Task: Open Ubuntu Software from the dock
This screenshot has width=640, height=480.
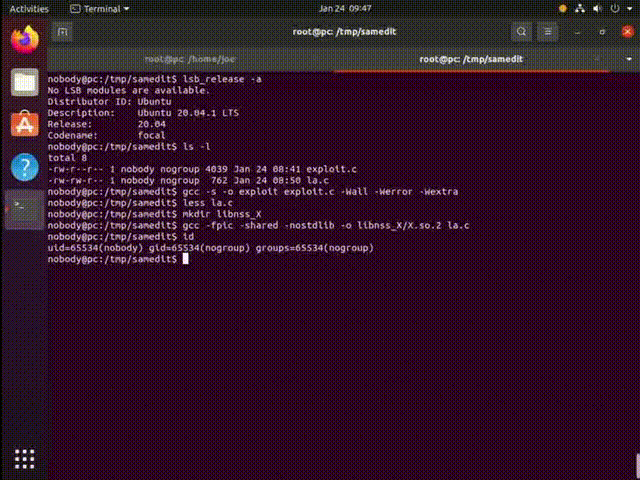Action: click(24, 124)
